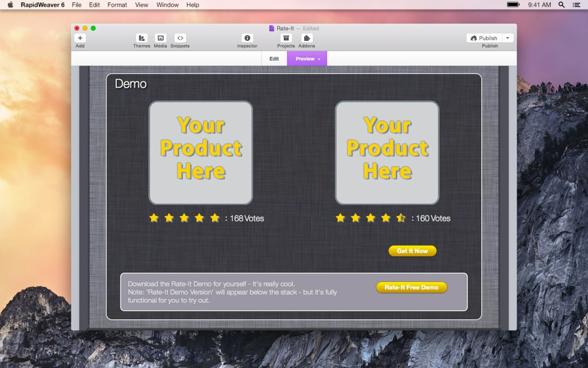Click the Get It Now button
This screenshot has height=368, width=588.
412,251
